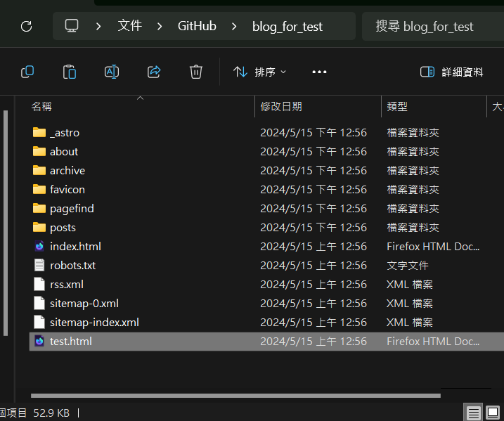504x421 pixels.
Task: Click 文字文件 type of robots.txt
Action: point(408,266)
